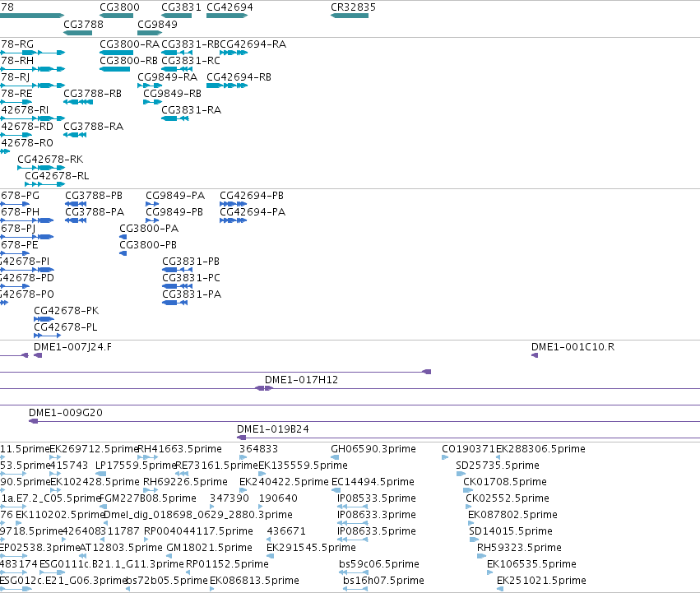Select clone end DME1-001C10.R

[x=535, y=355]
